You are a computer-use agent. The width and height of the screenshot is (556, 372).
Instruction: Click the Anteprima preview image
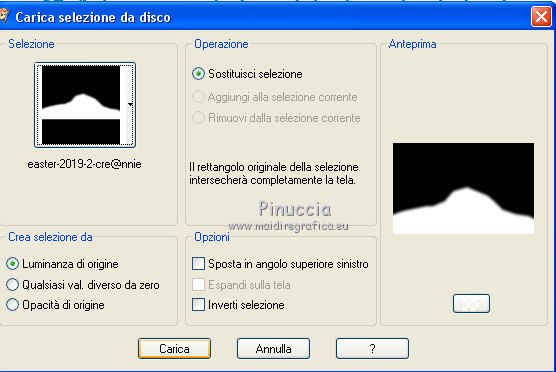tap(463, 188)
